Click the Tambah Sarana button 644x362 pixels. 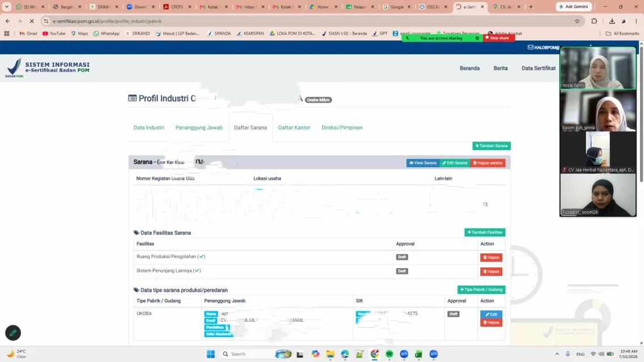click(x=491, y=146)
